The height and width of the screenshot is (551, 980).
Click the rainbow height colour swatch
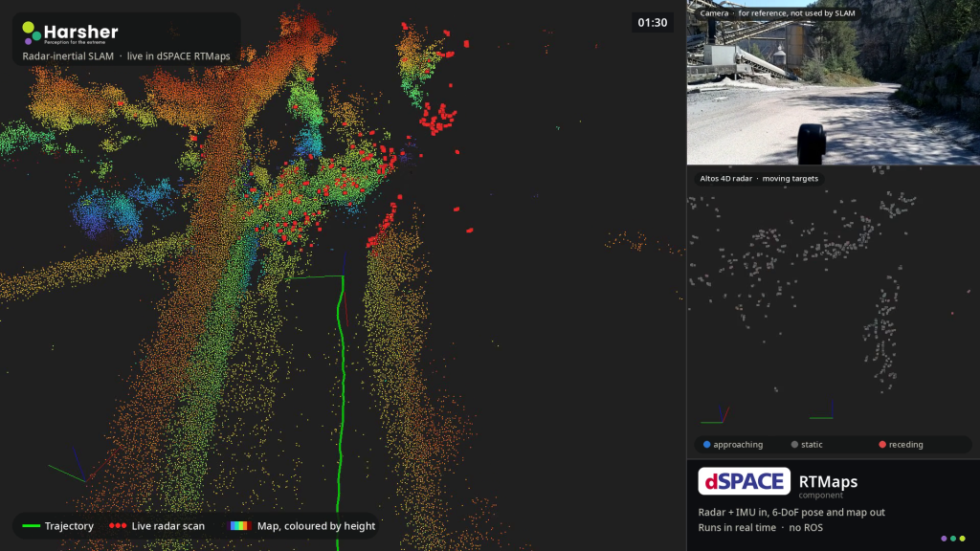240,526
